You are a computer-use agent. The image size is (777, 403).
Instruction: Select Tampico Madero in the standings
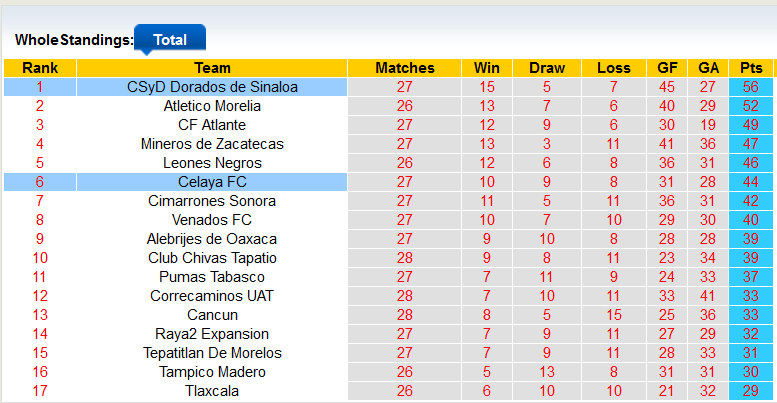(x=212, y=372)
